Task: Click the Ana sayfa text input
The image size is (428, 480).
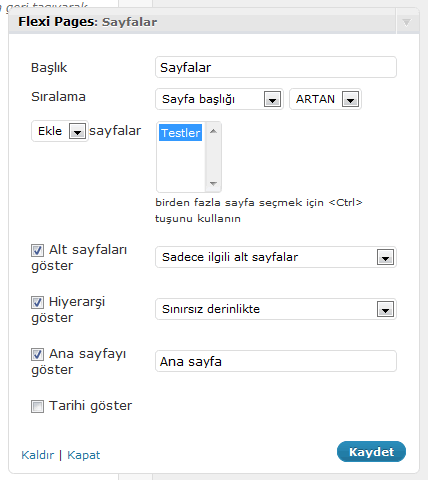Action: [x=276, y=361]
